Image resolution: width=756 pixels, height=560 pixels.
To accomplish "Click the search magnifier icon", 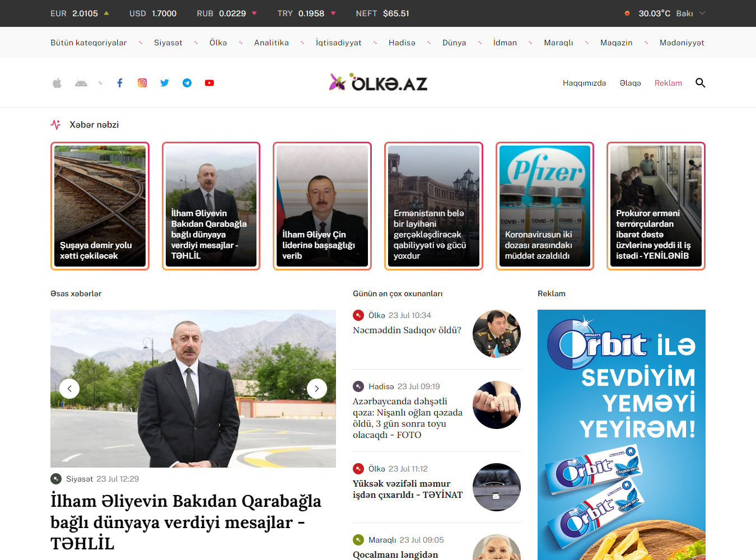I will (x=700, y=83).
